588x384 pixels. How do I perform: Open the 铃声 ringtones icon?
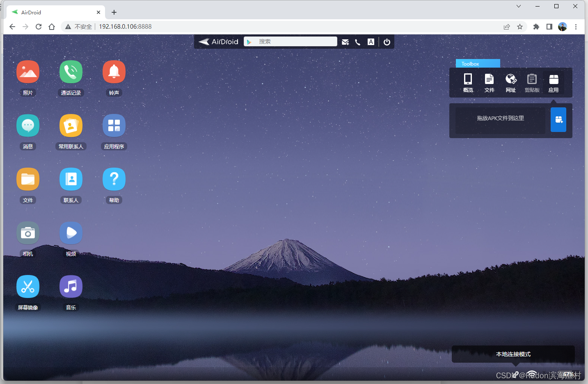(x=114, y=72)
